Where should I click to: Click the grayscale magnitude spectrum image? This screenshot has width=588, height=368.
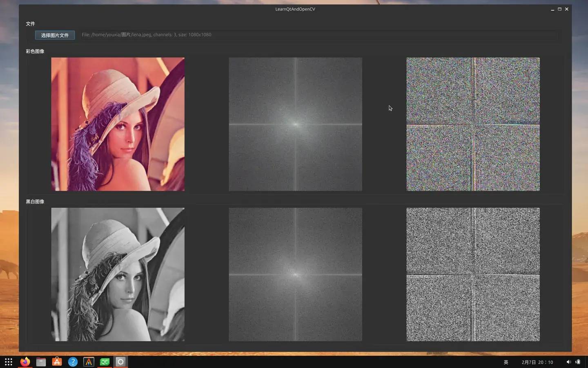click(x=295, y=274)
